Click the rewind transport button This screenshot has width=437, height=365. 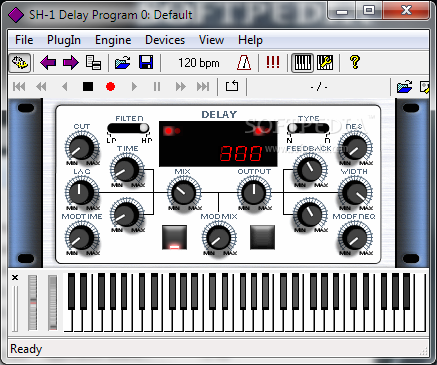pyautogui.click(x=41, y=87)
